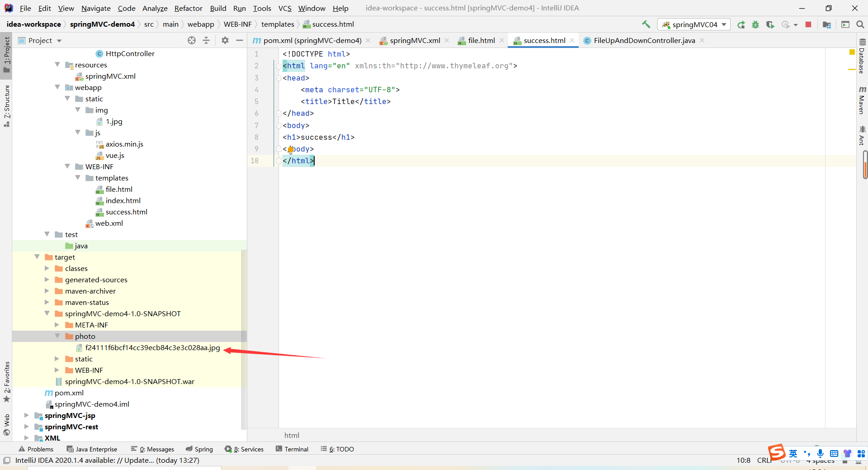Click the IDEA update available notification
868x470 pixels.
[x=107, y=461]
